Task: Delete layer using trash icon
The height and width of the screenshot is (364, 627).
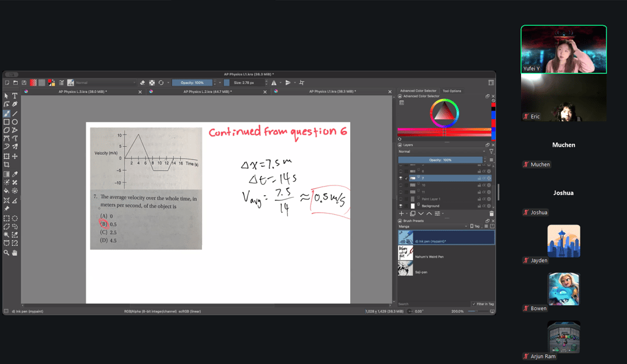Action: (490, 214)
